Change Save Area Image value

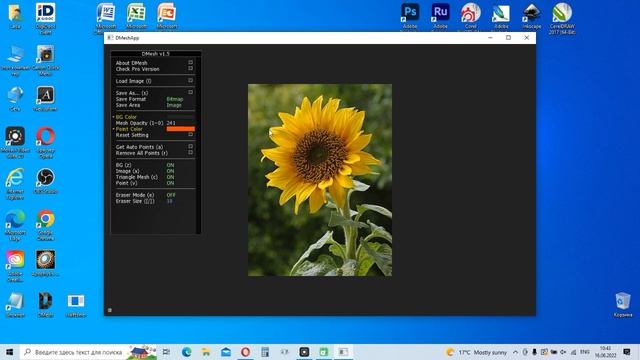pos(174,105)
